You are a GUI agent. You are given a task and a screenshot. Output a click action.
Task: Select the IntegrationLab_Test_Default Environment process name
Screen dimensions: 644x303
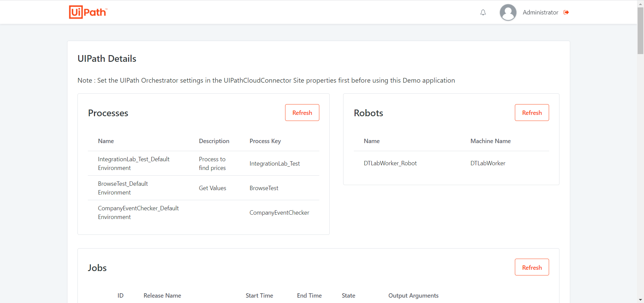coord(134,164)
